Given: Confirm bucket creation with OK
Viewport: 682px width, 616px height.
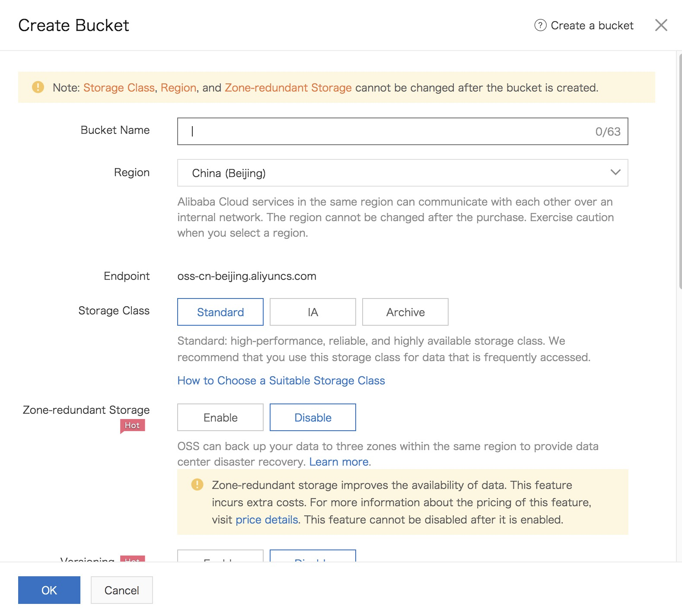Looking at the screenshot, I should [x=49, y=590].
